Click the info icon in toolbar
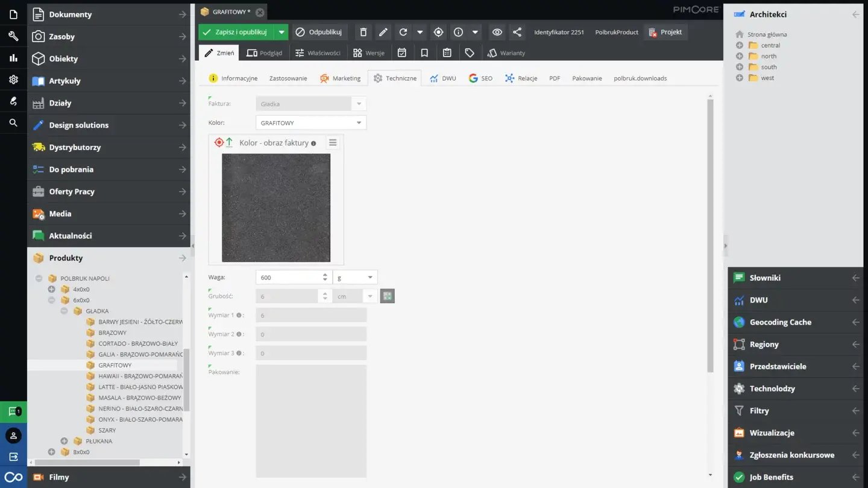This screenshot has height=488, width=868. coord(458,32)
